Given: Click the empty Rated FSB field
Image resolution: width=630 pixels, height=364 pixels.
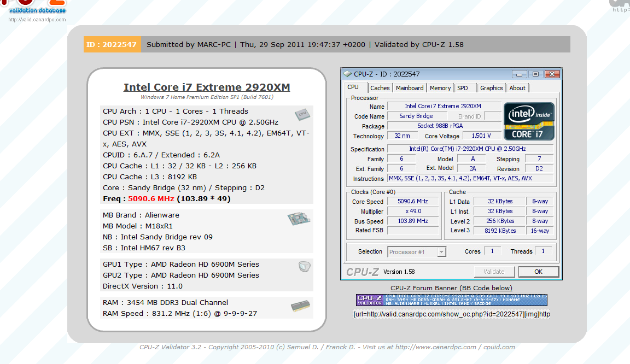Looking at the screenshot, I should click(x=413, y=230).
